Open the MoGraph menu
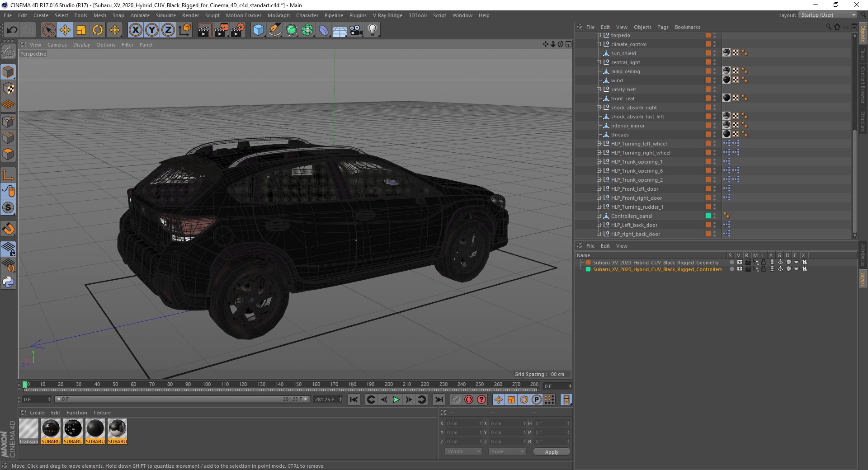This screenshot has width=868, height=470. pos(278,15)
